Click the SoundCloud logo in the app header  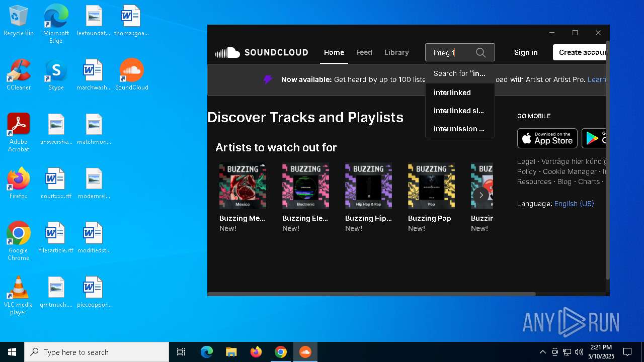click(x=262, y=52)
